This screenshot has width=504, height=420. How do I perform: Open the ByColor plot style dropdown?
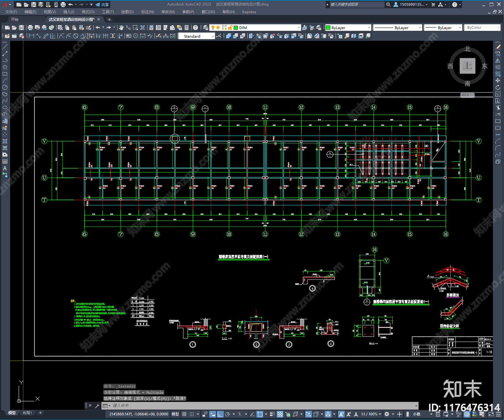tap(498, 28)
